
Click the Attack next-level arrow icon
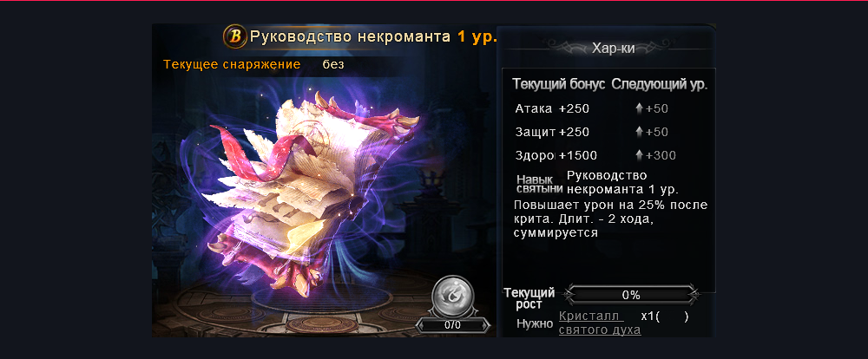point(639,108)
